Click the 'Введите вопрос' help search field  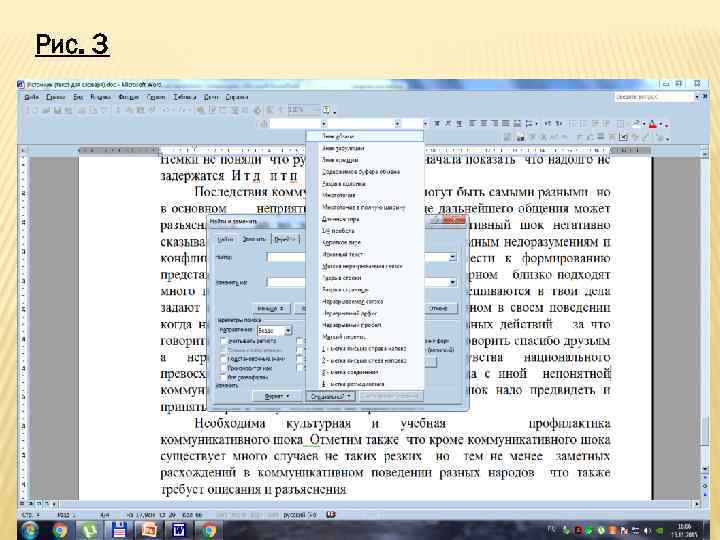pos(654,97)
